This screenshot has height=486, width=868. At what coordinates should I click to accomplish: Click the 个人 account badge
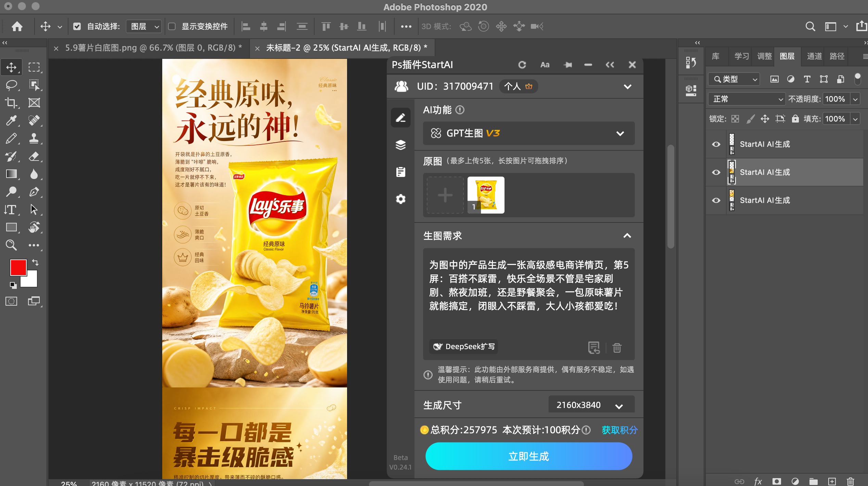[x=519, y=86]
